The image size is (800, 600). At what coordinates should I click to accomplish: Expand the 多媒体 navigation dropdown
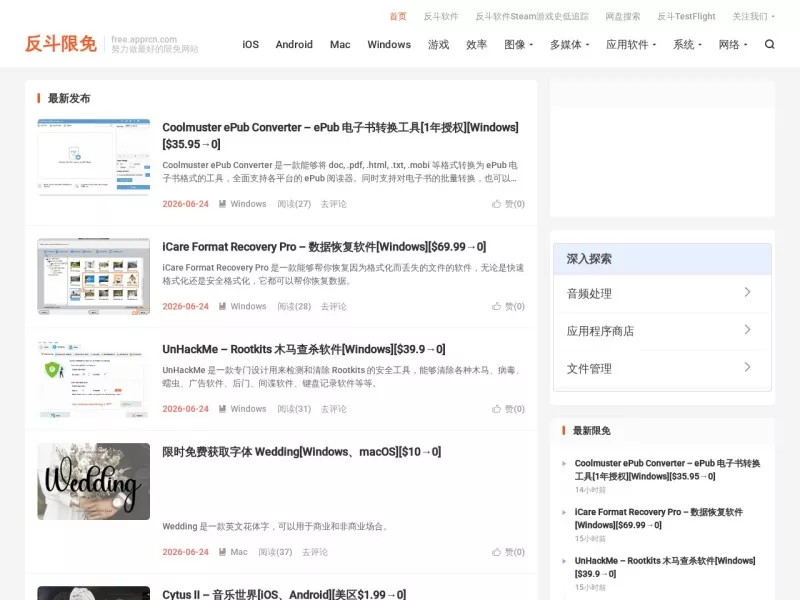pos(569,45)
